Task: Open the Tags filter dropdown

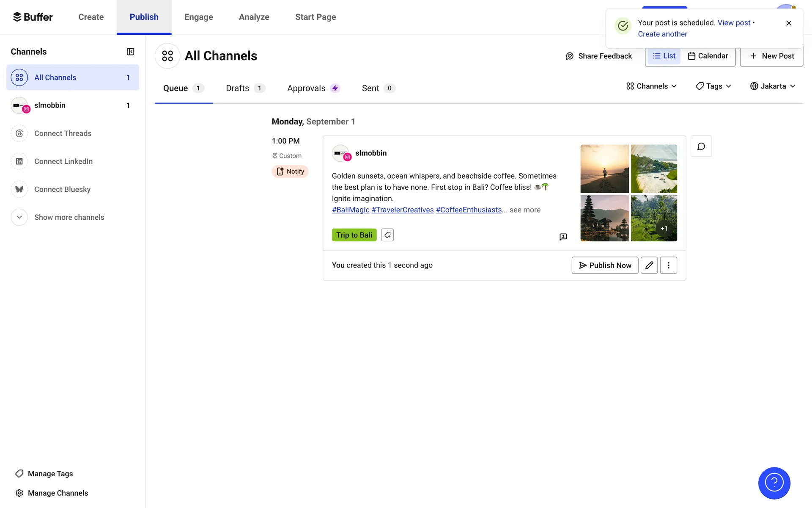Action: [x=713, y=86]
